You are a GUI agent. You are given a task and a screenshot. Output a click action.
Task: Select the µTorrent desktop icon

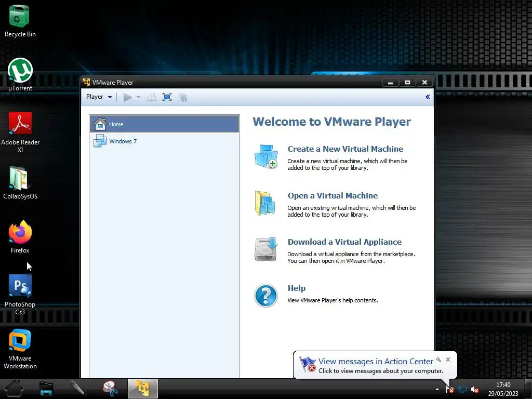pos(20,75)
